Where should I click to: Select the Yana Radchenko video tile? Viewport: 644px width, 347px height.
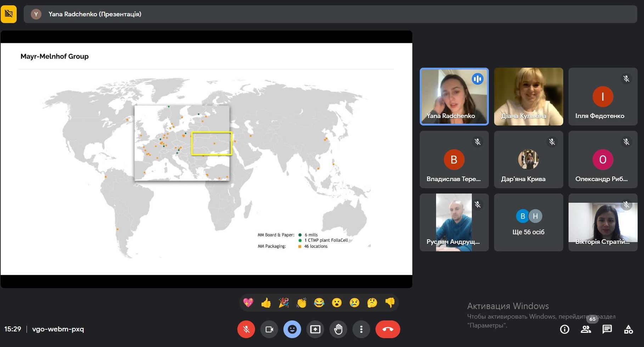pyautogui.click(x=454, y=96)
